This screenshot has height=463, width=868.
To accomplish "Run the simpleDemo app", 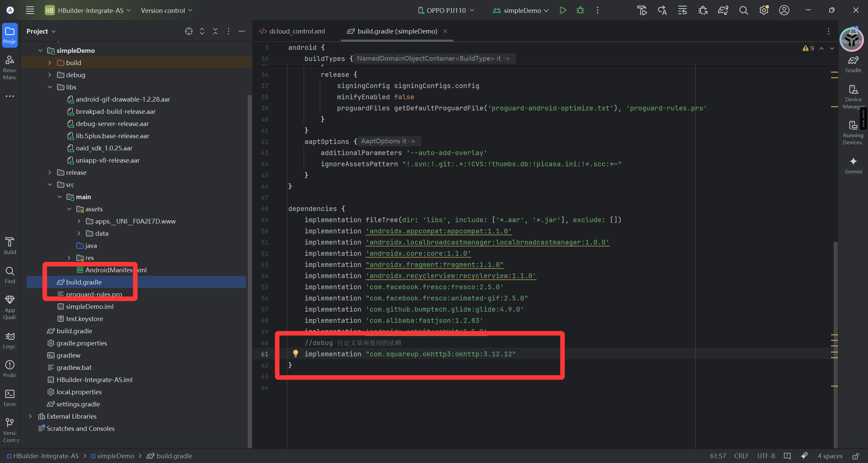I will point(563,10).
